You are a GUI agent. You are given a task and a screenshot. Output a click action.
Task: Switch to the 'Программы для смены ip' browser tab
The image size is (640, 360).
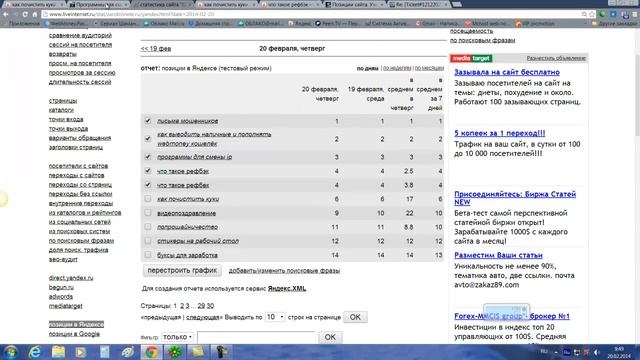(97, 4)
